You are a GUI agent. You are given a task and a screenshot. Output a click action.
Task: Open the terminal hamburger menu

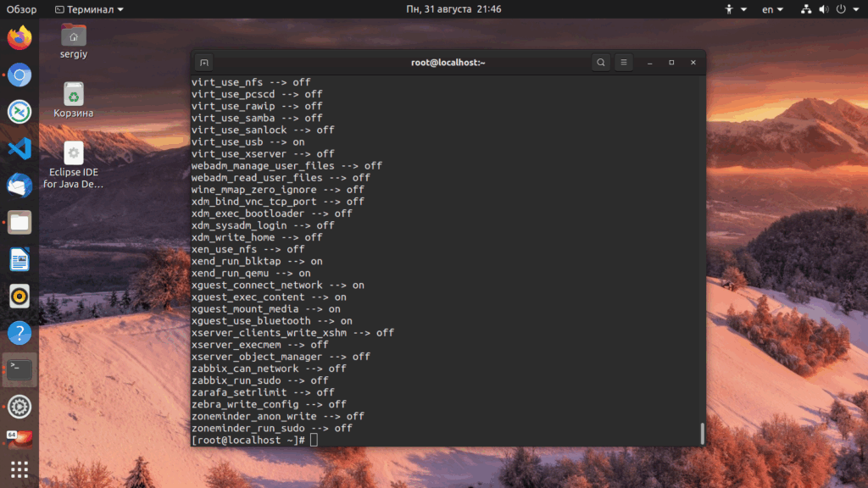pos(623,63)
